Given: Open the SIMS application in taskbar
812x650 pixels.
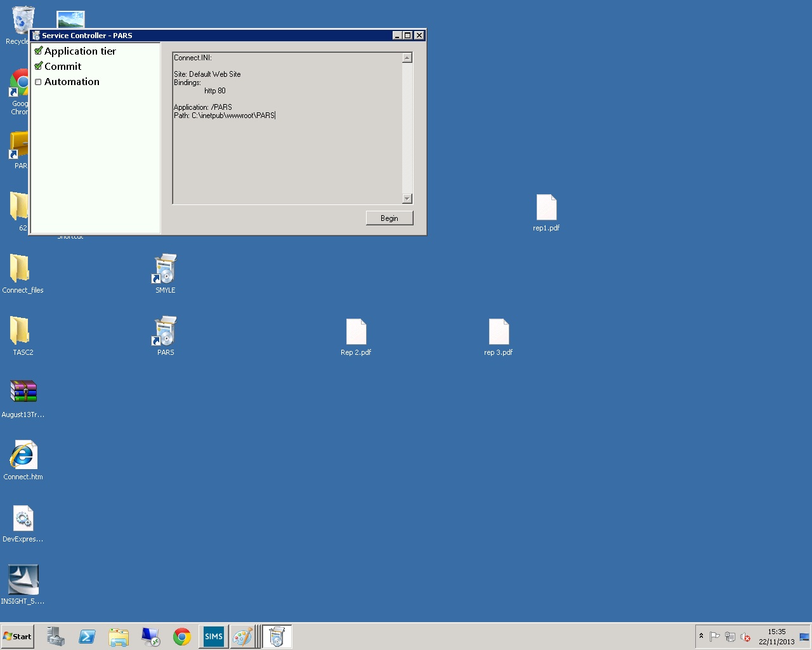Looking at the screenshot, I should [x=214, y=637].
